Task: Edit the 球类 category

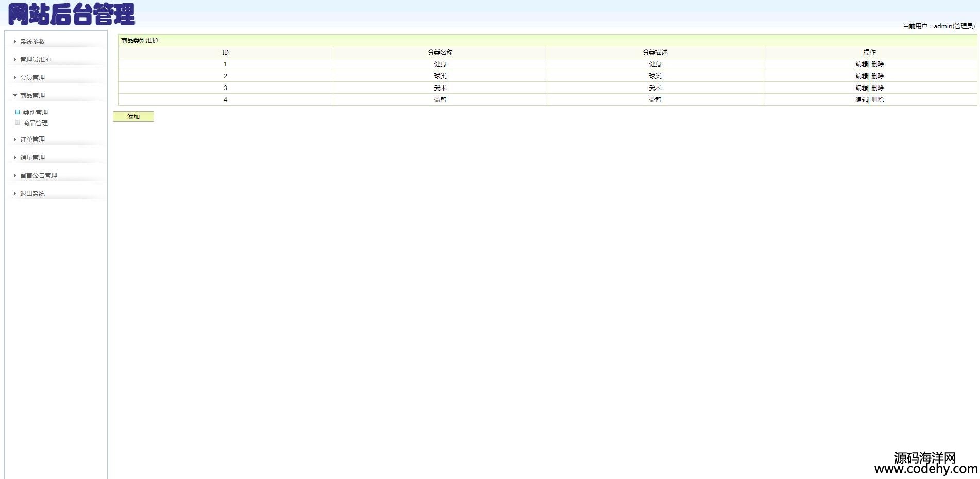Action: click(861, 76)
